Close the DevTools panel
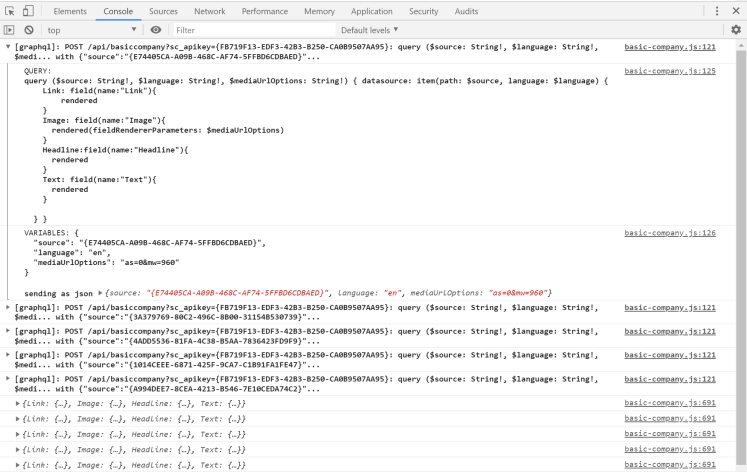The image size is (747, 472). [x=736, y=11]
